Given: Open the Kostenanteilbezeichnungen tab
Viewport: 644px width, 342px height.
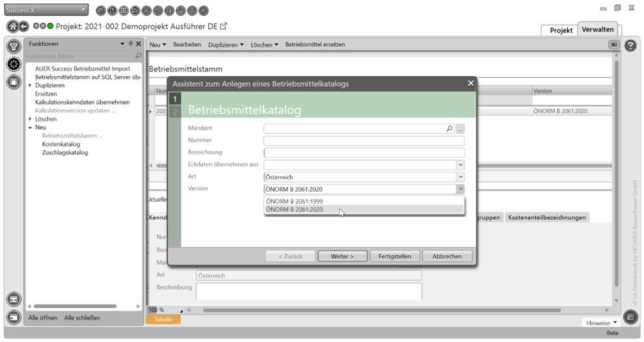Looking at the screenshot, I should click(x=546, y=218).
